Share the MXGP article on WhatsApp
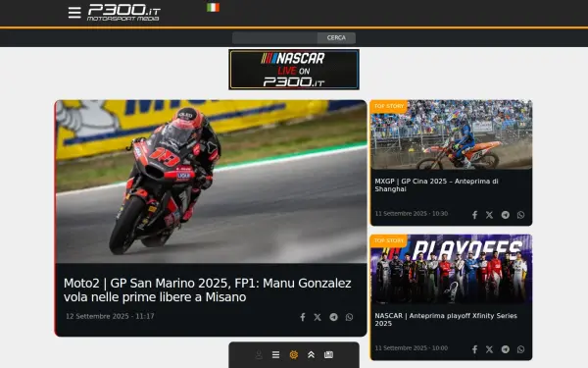588x368 pixels. (x=521, y=215)
